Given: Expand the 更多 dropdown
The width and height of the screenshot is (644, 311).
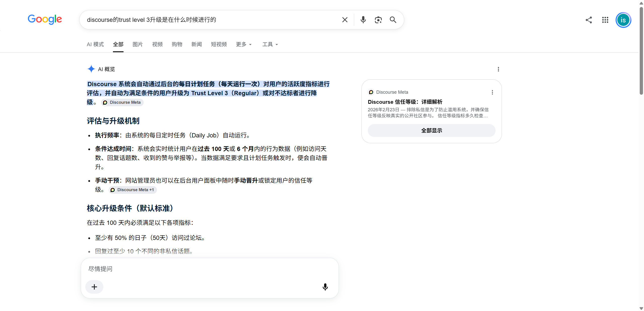Looking at the screenshot, I should point(244,44).
